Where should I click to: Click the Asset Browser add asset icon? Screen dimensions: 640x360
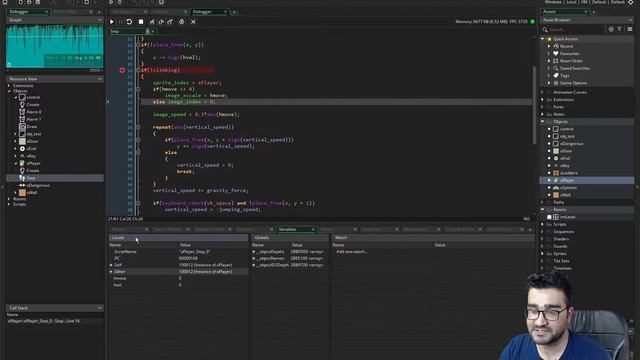pyautogui.click(x=611, y=29)
